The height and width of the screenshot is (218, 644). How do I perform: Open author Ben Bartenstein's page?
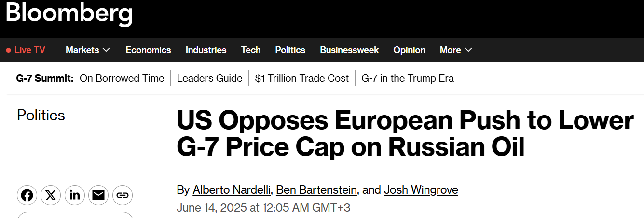tap(316, 190)
